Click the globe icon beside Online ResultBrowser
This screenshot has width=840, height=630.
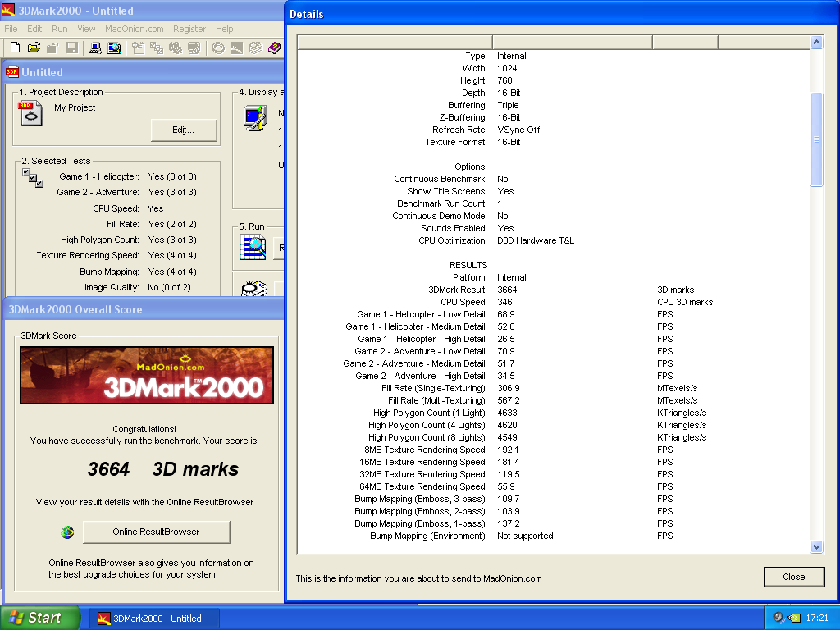click(67, 532)
